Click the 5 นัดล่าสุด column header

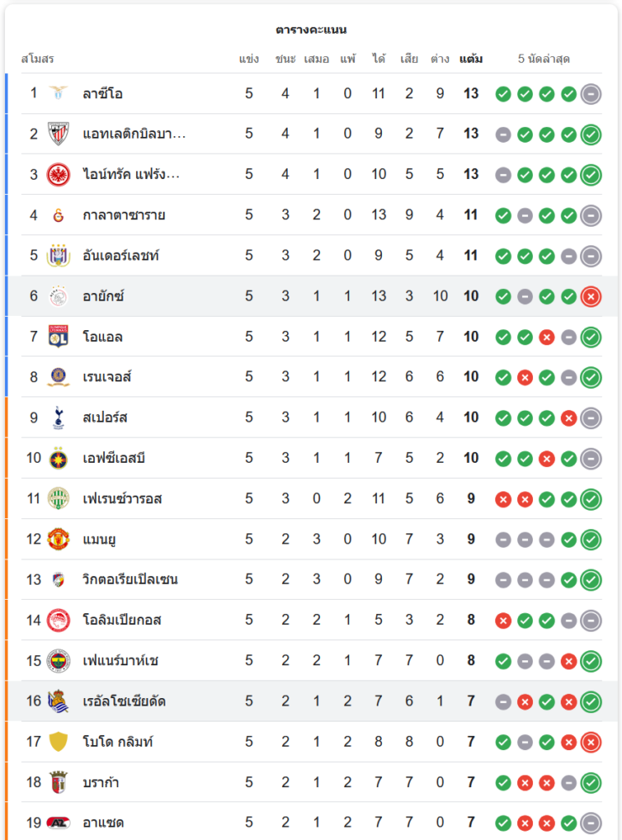coord(544,60)
